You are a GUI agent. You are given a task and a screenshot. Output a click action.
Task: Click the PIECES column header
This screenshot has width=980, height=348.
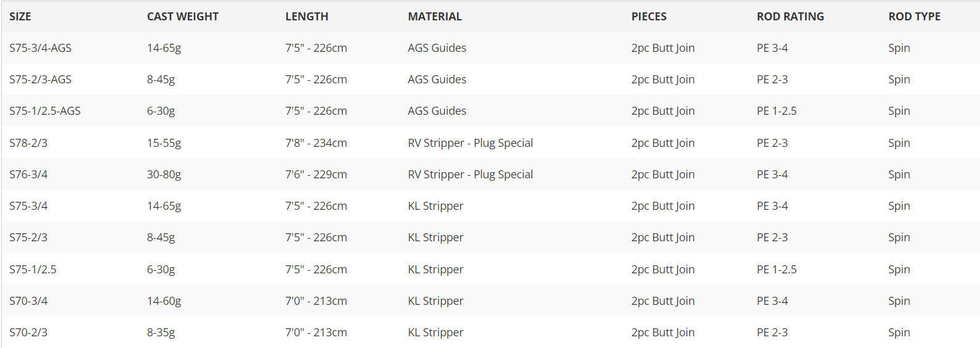(x=649, y=17)
